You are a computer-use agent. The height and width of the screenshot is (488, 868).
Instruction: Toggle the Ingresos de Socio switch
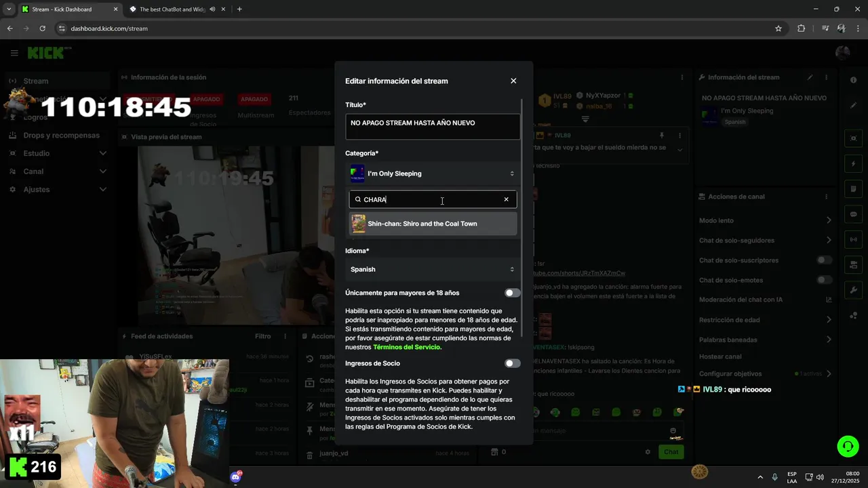tap(513, 363)
